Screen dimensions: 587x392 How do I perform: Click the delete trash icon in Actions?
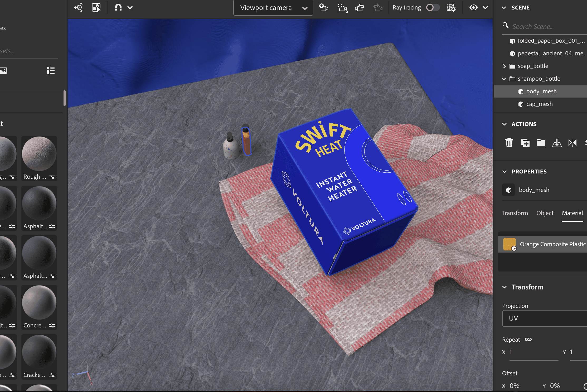[509, 143]
